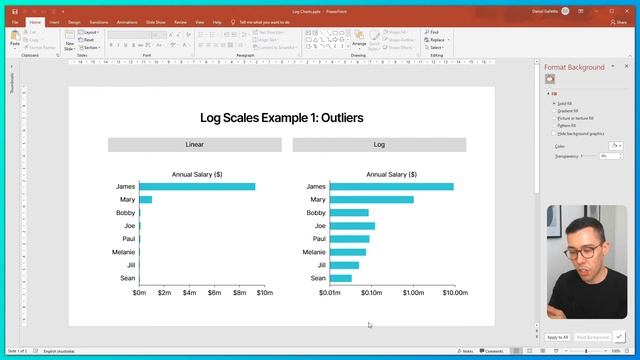Switch to the Transitions tab

tap(99, 22)
